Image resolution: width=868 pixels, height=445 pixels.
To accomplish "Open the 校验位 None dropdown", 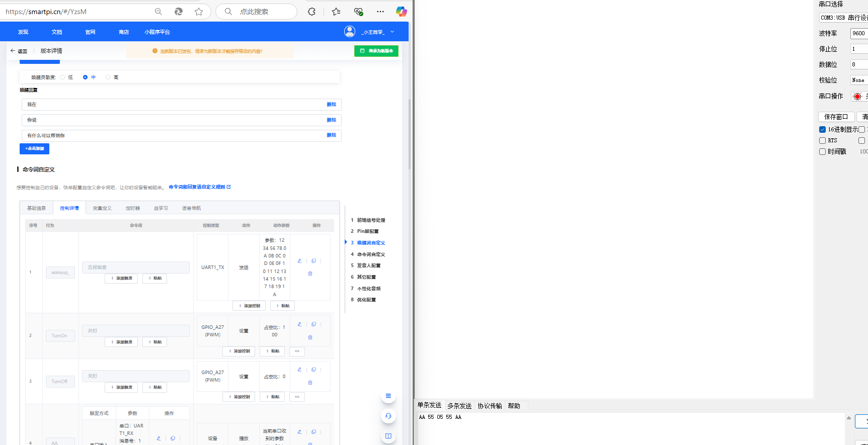I will [859, 80].
